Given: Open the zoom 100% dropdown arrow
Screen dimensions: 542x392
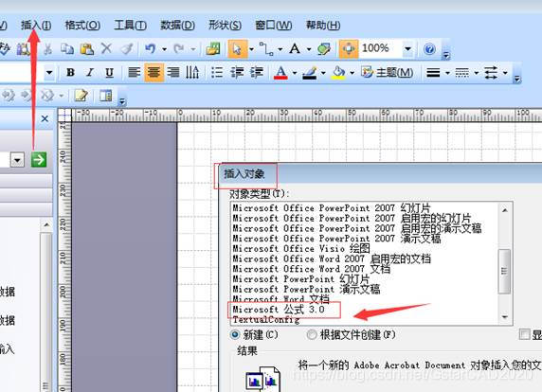Looking at the screenshot, I should (407, 48).
